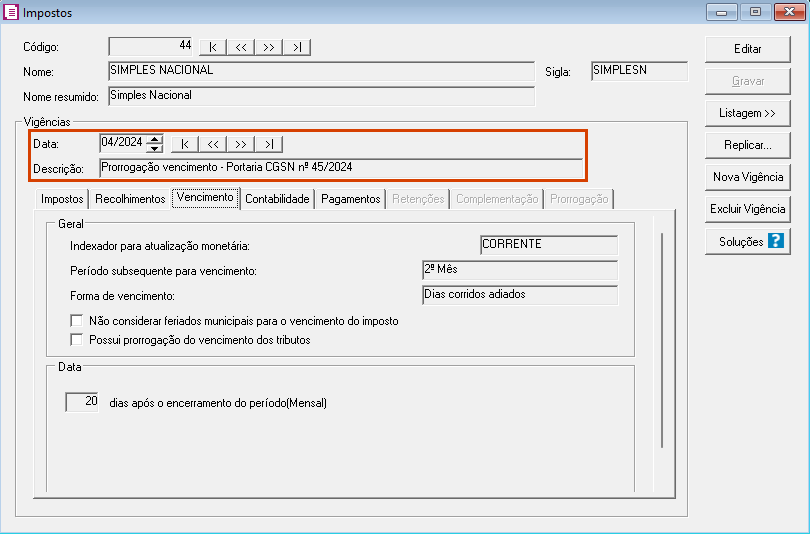Click the Descrição field with Portaria CGSN
The image size is (810, 534).
click(341, 168)
